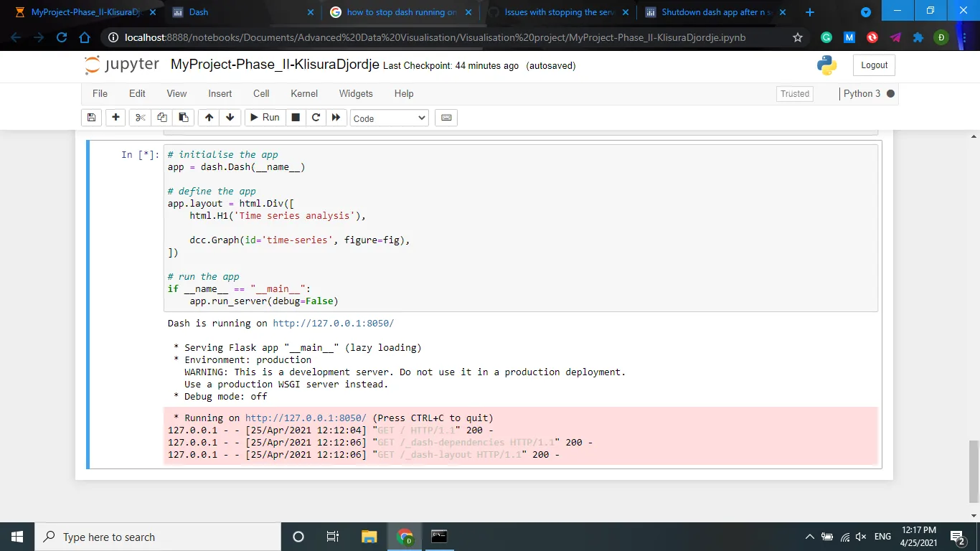Bookmark this page with star icon

click(x=797, y=37)
